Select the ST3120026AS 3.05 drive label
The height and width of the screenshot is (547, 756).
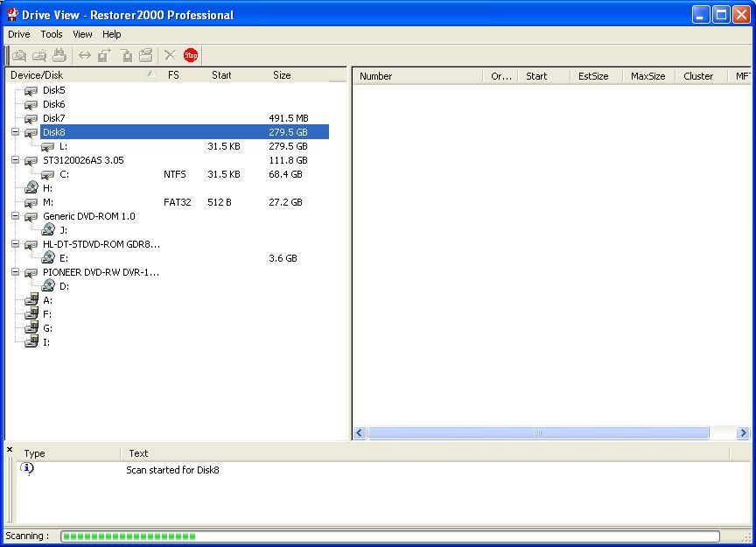coord(83,160)
